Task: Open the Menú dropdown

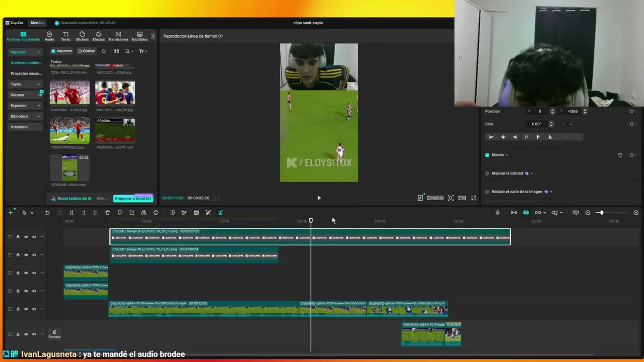Action: click(37, 23)
